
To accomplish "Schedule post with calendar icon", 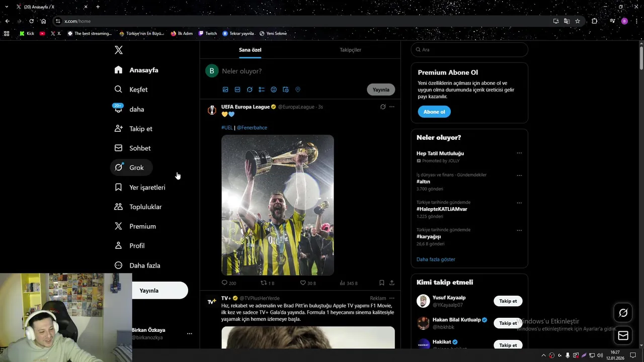I will pos(286,89).
